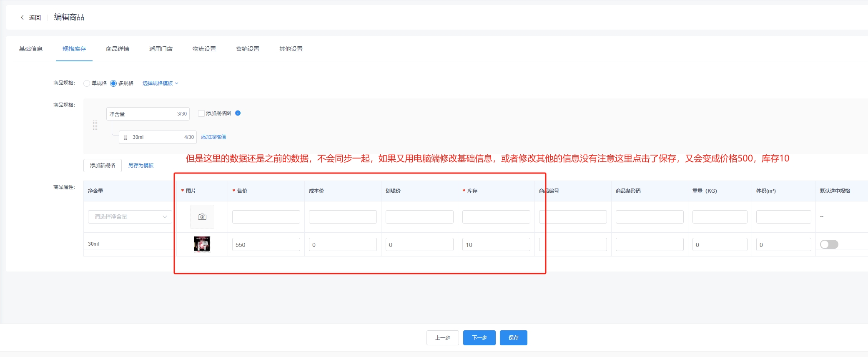Click the 商品条形码 field in 30ml row

point(650,244)
